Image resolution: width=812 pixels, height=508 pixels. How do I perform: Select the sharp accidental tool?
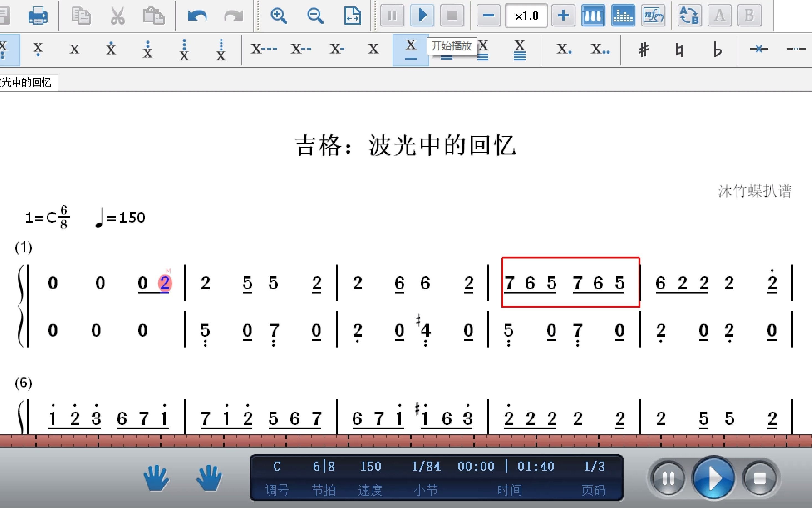(643, 50)
